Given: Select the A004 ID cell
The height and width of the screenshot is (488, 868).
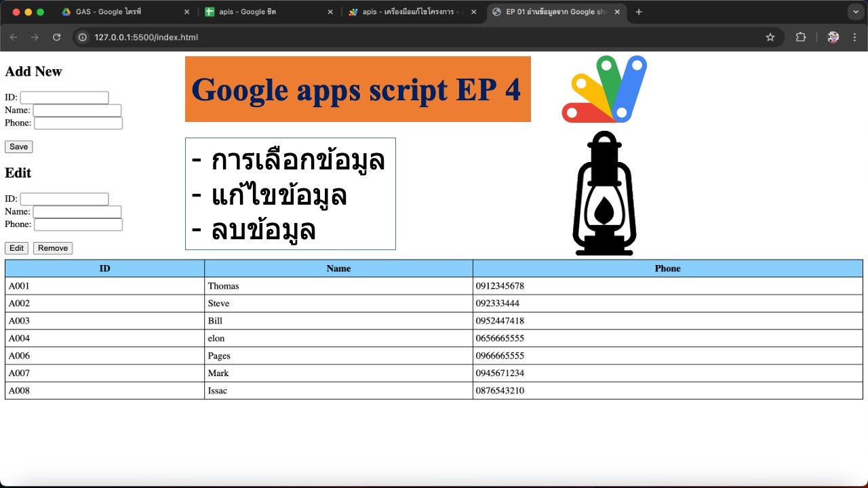Looking at the screenshot, I should click(104, 338).
